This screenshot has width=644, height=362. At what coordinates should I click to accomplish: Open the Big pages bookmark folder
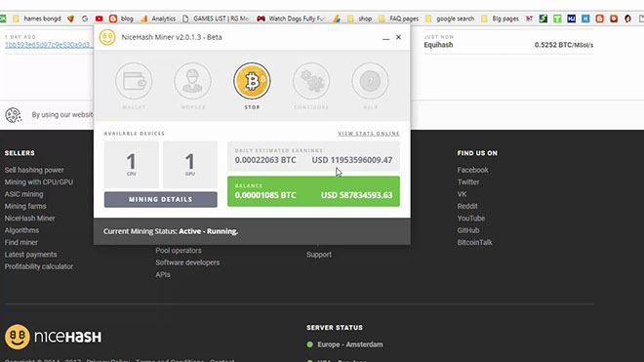pos(500,19)
